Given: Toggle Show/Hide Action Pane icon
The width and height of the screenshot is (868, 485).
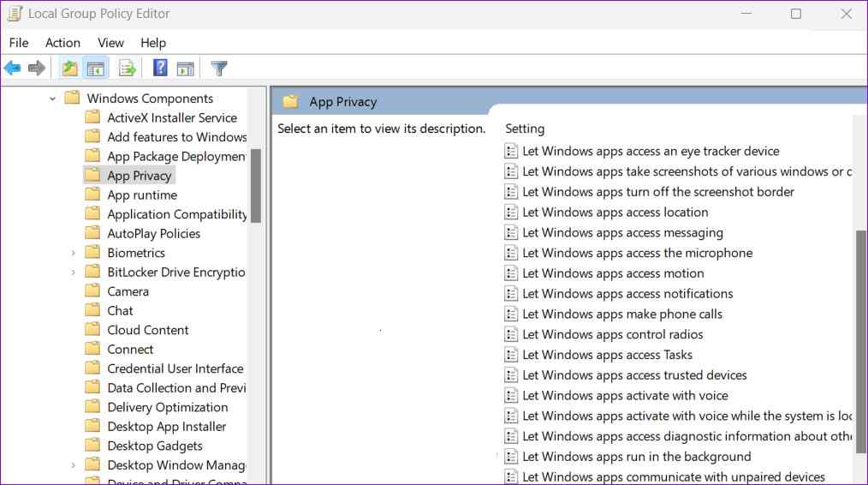Looking at the screenshot, I should [x=186, y=69].
